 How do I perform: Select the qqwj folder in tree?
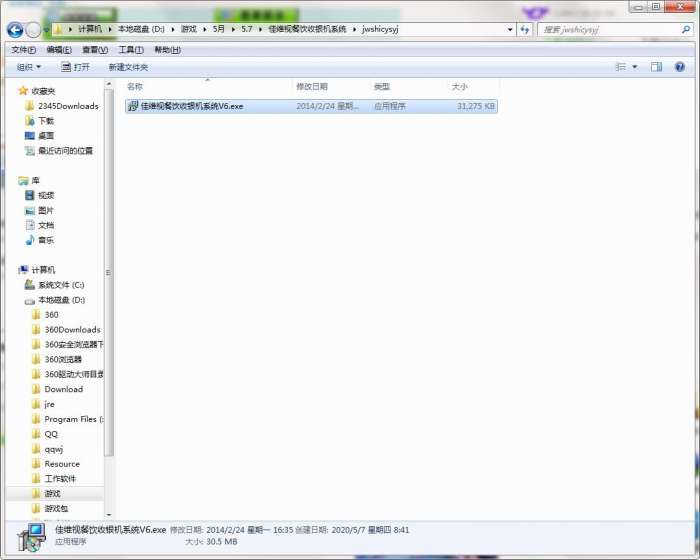(54, 449)
